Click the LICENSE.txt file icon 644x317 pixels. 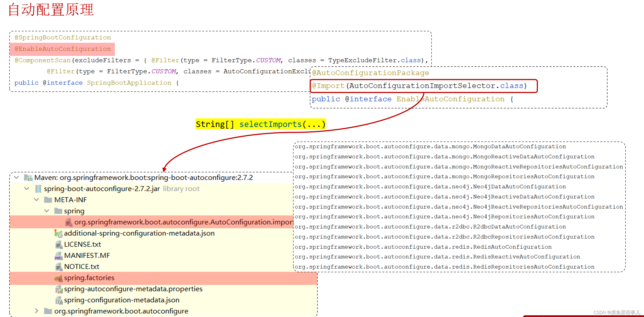click(x=59, y=244)
